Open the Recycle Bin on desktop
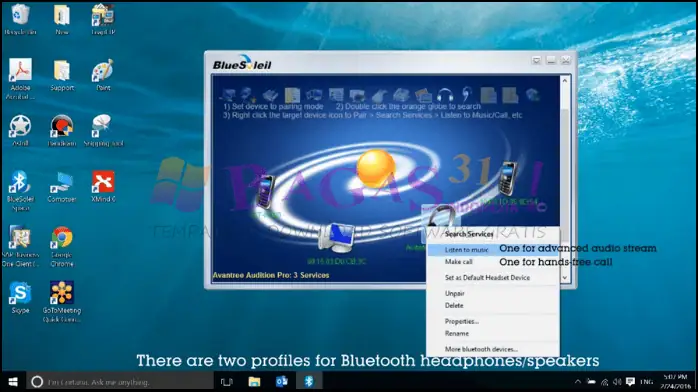Image resolution: width=698 pixels, height=392 pixels. tap(20, 20)
